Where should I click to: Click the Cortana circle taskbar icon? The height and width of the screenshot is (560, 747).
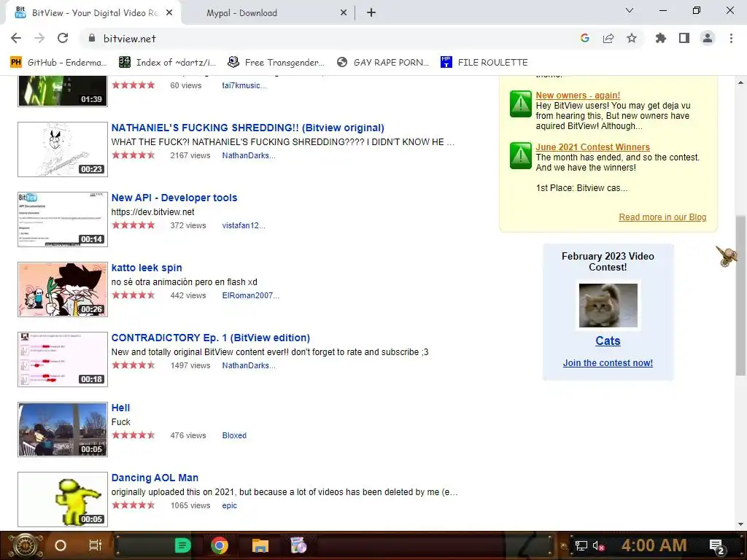[x=61, y=545]
